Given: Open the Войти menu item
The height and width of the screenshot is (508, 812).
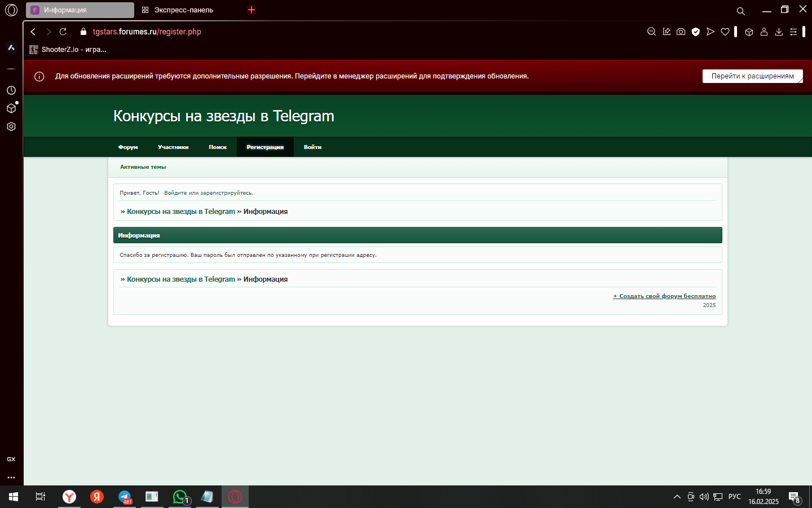Looking at the screenshot, I should pos(312,147).
